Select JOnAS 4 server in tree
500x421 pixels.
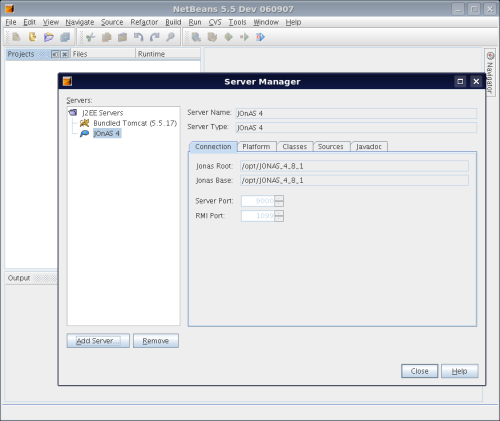[x=107, y=133]
